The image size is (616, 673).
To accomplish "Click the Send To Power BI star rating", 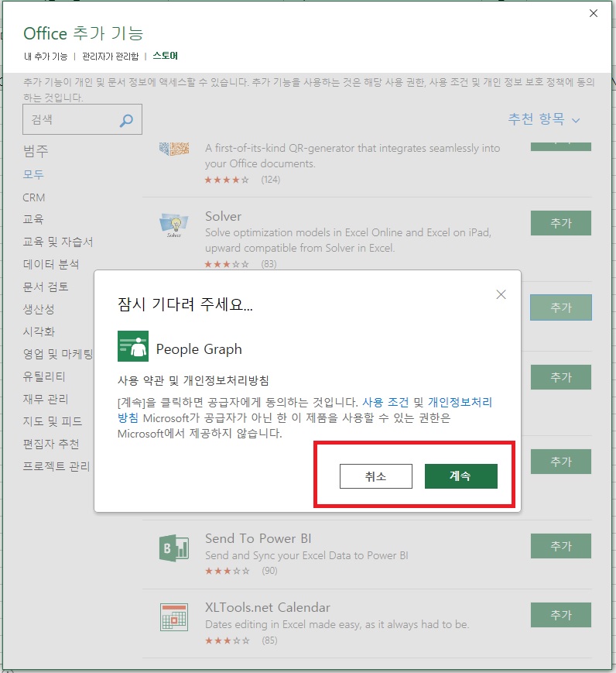I will click(x=227, y=571).
